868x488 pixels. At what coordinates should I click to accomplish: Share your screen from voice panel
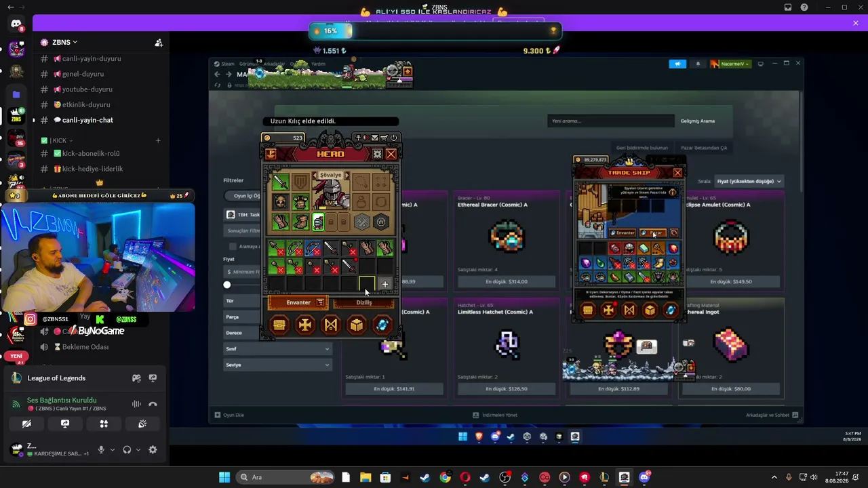tap(65, 424)
